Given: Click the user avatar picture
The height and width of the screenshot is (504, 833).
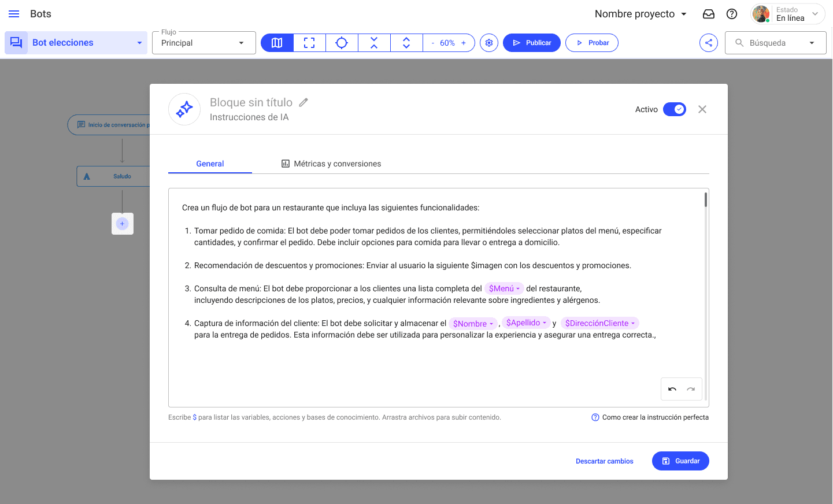Looking at the screenshot, I should (x=761, y=14).
